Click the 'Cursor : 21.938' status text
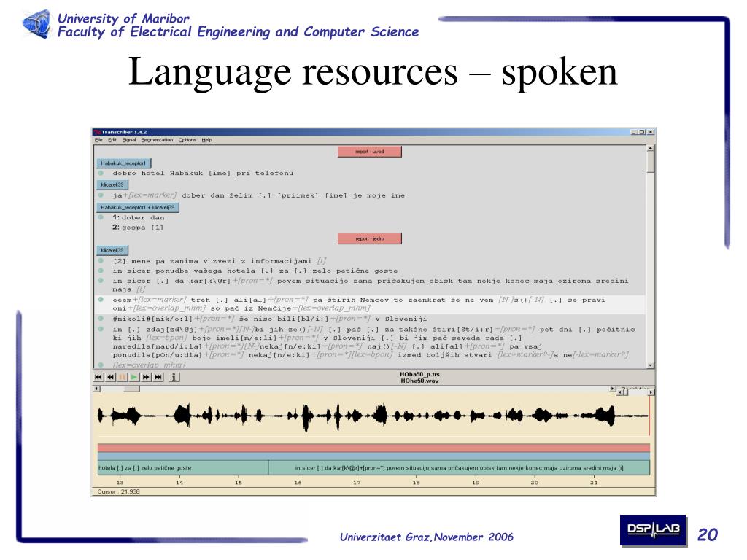The height and width of the screenshot is (560, 747). tap(119, 492)
